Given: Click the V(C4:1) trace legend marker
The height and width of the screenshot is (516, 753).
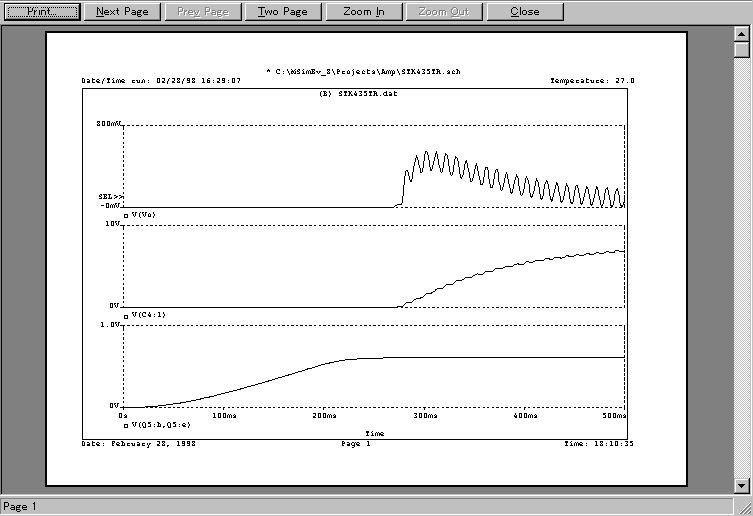Looking at the screenshot, I should [x=126, y=315].
